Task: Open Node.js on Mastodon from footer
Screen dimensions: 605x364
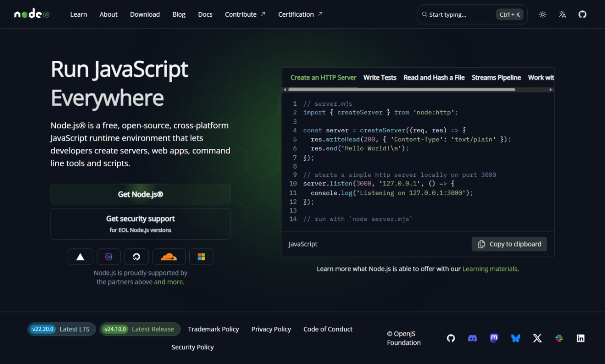Action: coord(494,338)
